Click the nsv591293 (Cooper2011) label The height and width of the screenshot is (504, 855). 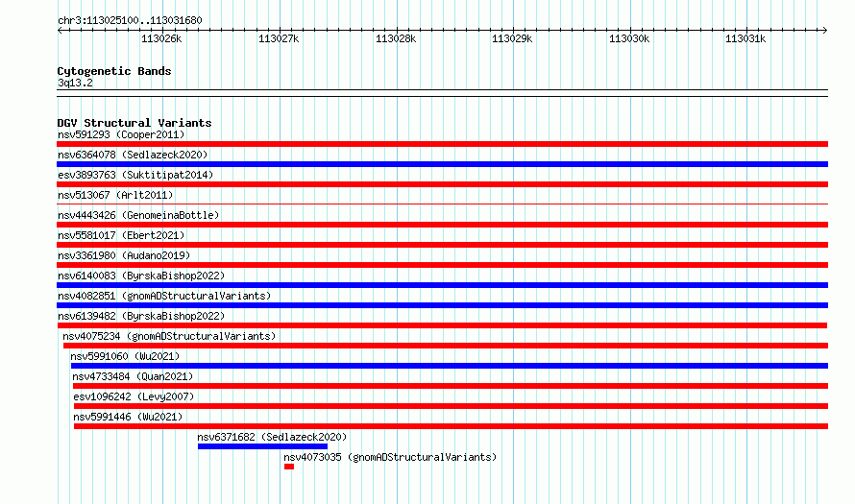click(x=121, y=134)
